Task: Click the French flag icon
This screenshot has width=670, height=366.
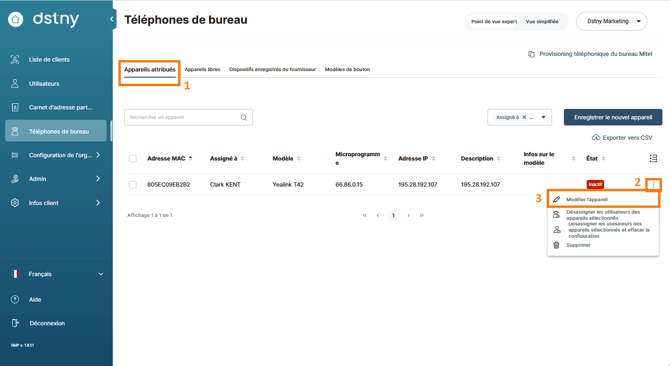Action: tap(15, 274)
